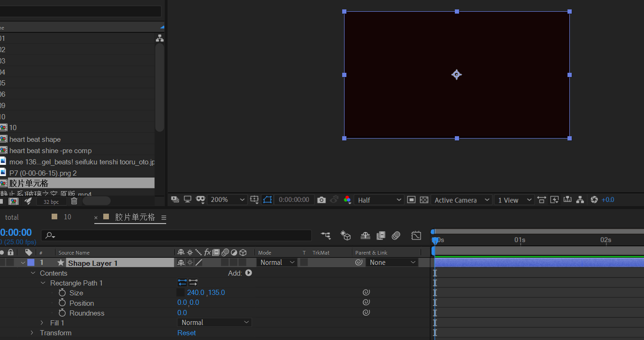
Task: Collapse the Contents group
Action: point(33,273)
